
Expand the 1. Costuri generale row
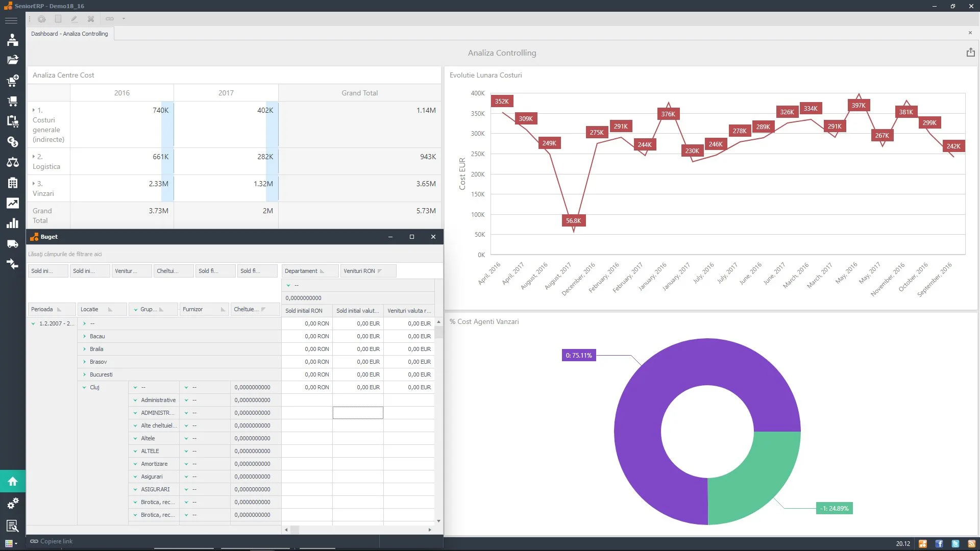pos(34,110)
